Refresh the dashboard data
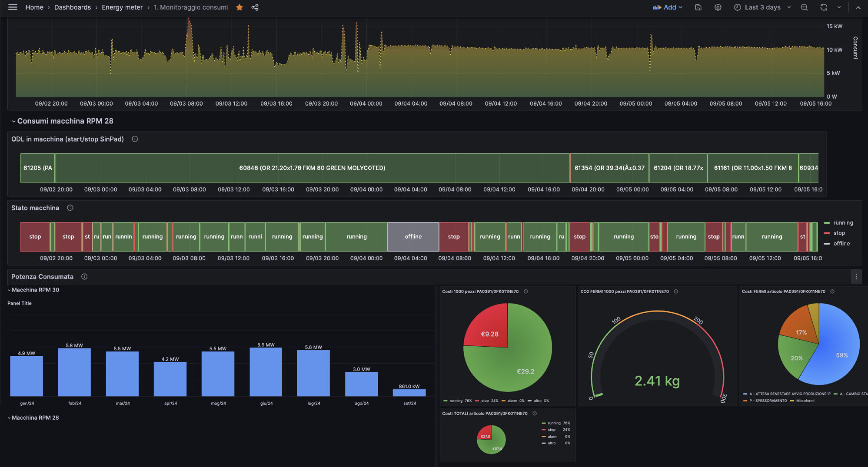This screenshot has width=868, height=467. (824, 7)
